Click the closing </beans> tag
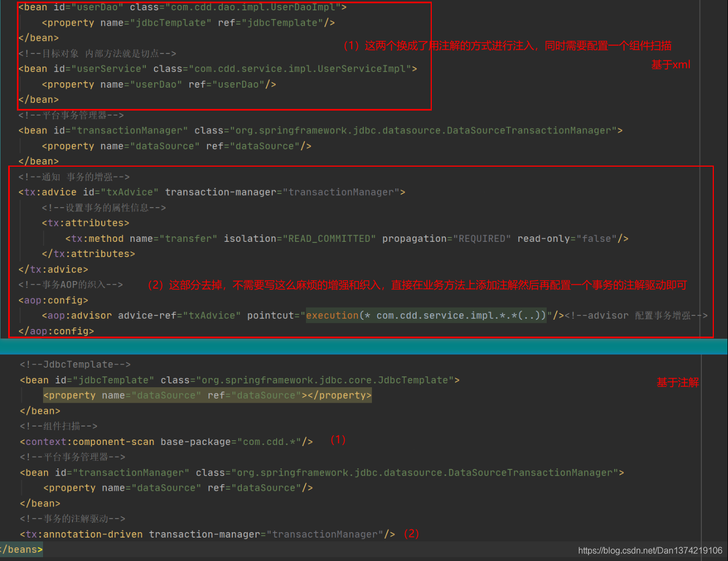728x561 pixels. tap(21, 550)
